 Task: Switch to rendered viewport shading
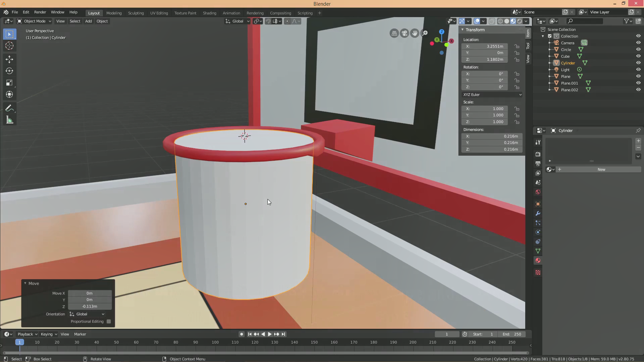[519, 21]
